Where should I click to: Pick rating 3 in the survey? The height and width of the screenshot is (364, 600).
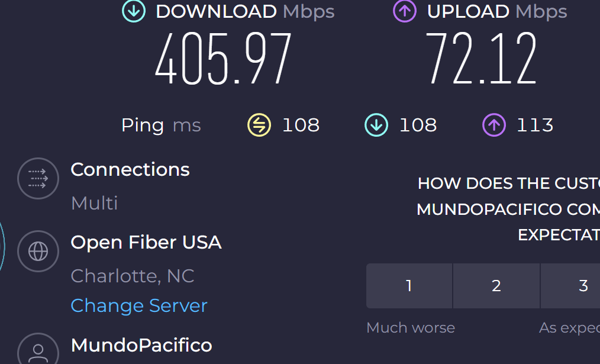(583, 286)
